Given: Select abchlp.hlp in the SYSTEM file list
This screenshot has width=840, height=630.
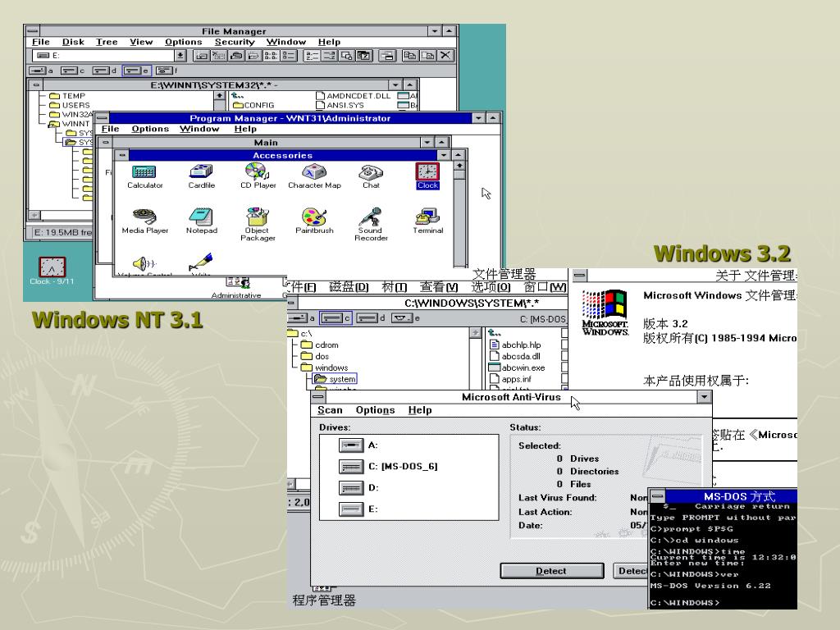Looking at the screenshot, I should [515, 345].
